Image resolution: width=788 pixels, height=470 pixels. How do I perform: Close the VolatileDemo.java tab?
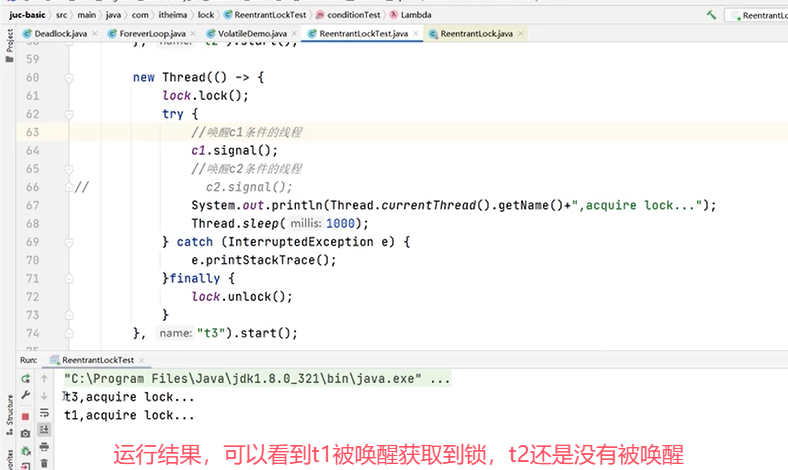(294, 34)
